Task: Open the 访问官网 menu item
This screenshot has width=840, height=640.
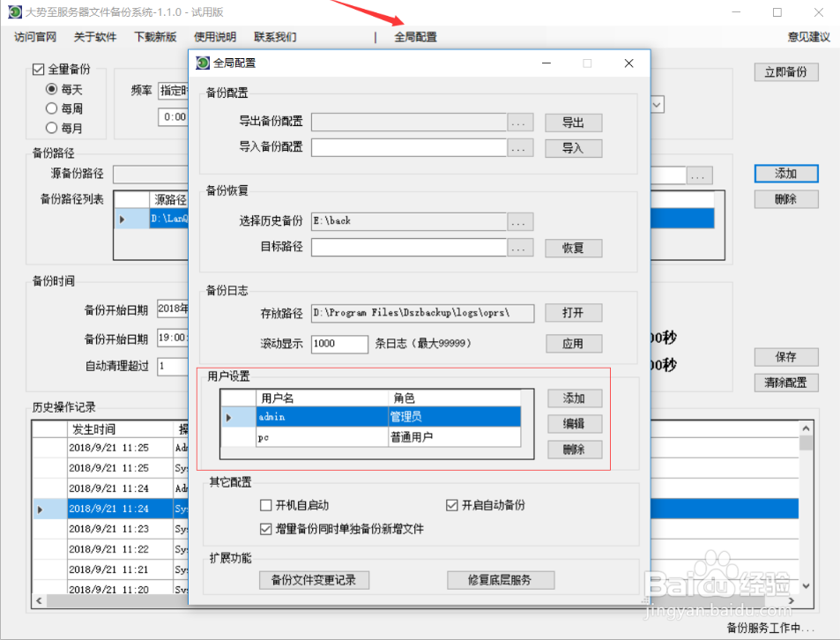Action: pos(35,37)
